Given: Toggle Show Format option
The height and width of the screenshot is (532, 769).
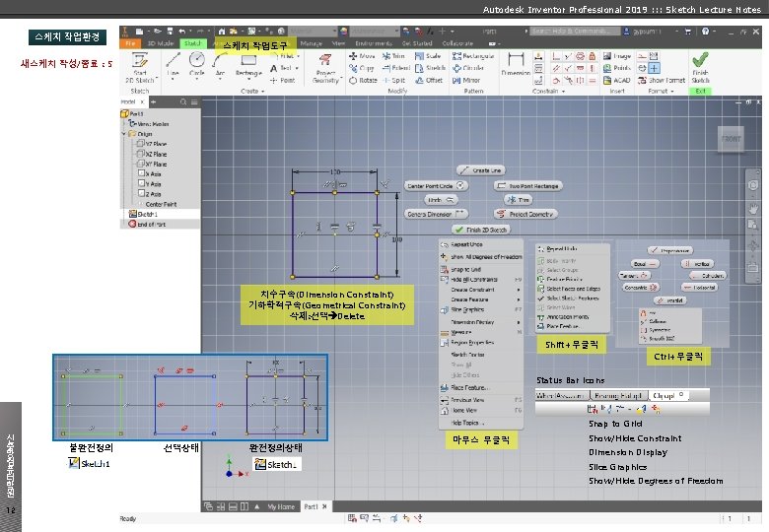Looking at the screenshot, I should (662, 80).
